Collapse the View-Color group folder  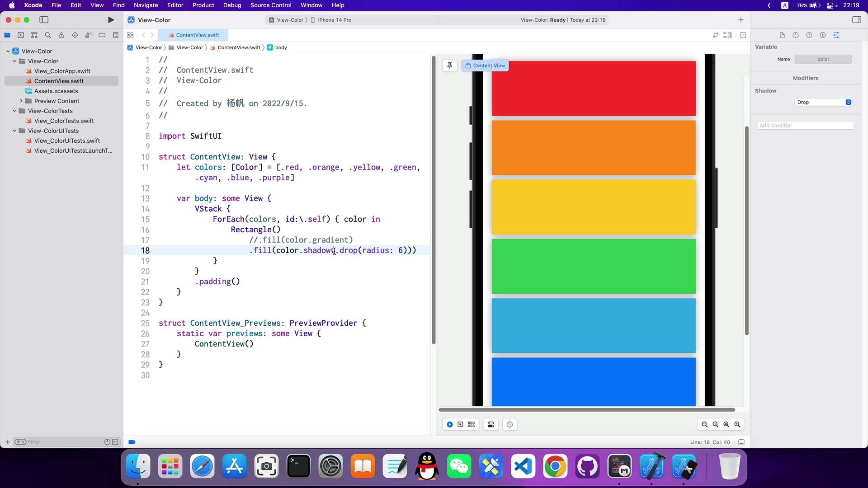pos(14,61)
